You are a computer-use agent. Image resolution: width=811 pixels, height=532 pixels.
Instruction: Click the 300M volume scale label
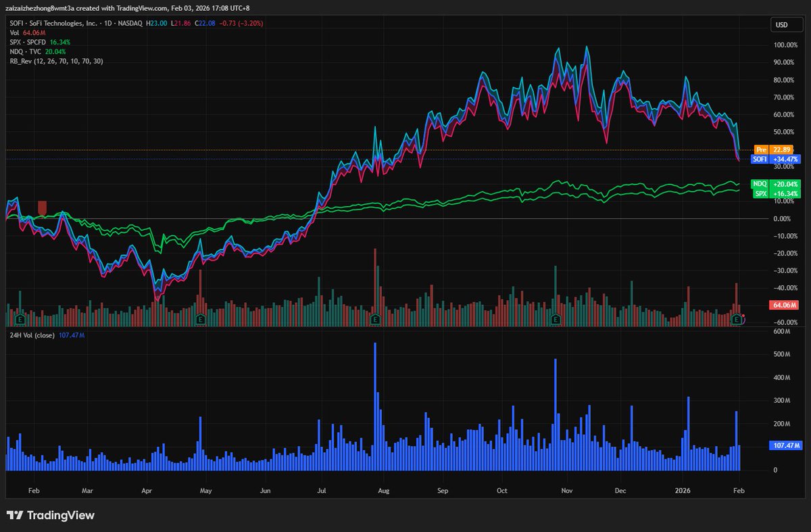pos(782,401)
